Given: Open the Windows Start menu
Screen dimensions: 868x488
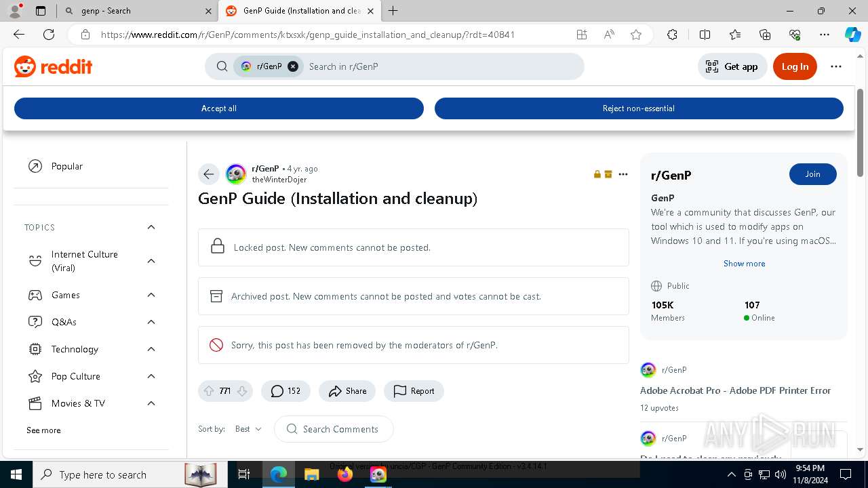Looking at the screenshot, I should pyautogui.click(x=16, y=474).
